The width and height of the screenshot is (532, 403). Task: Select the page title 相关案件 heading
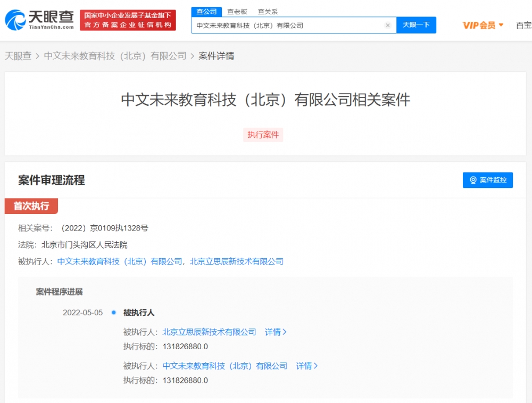point(265,100)
